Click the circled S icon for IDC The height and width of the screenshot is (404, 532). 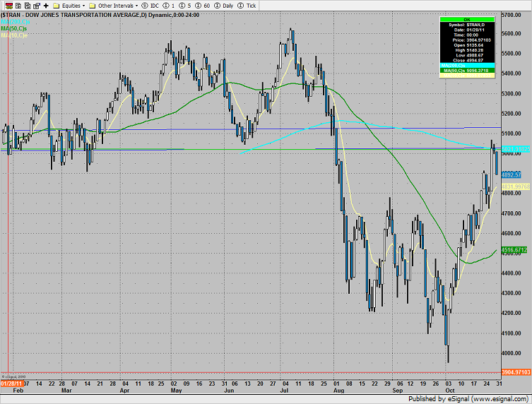(x=145, y=6)
